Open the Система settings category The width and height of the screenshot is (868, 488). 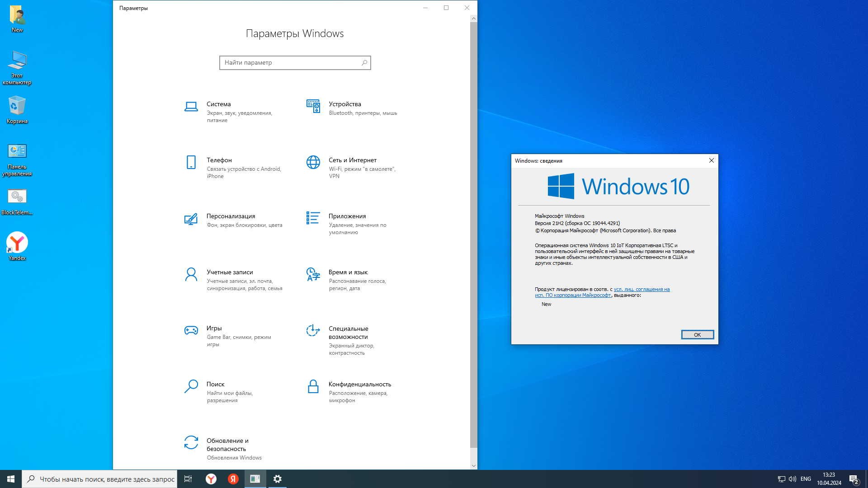tap(218, 104)
